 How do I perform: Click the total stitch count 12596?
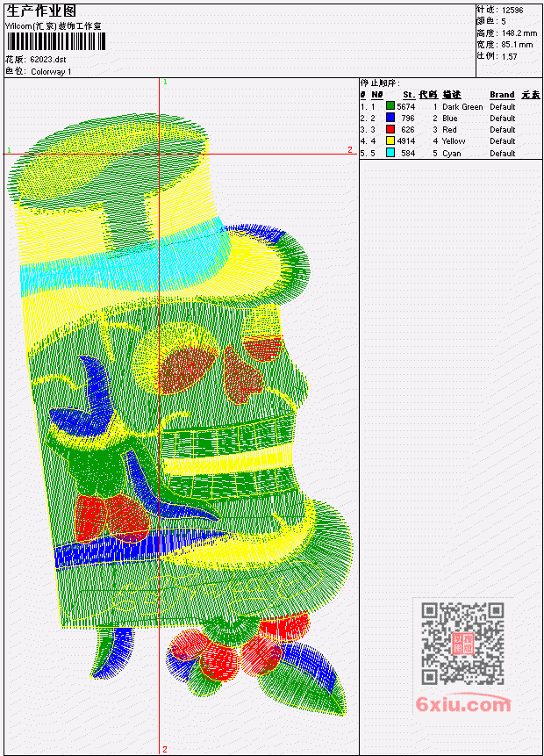512,11
